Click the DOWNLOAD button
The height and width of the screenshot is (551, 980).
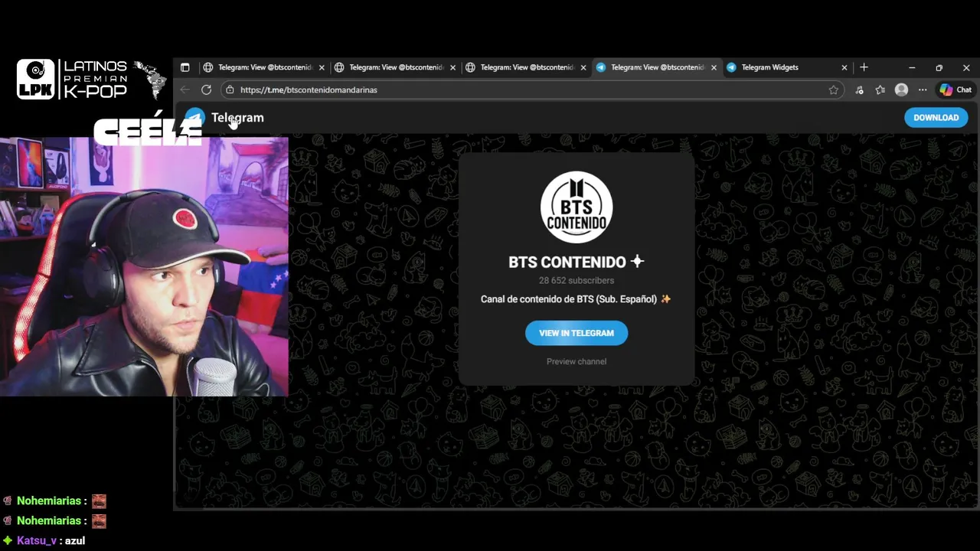click(x=936, y=118)
